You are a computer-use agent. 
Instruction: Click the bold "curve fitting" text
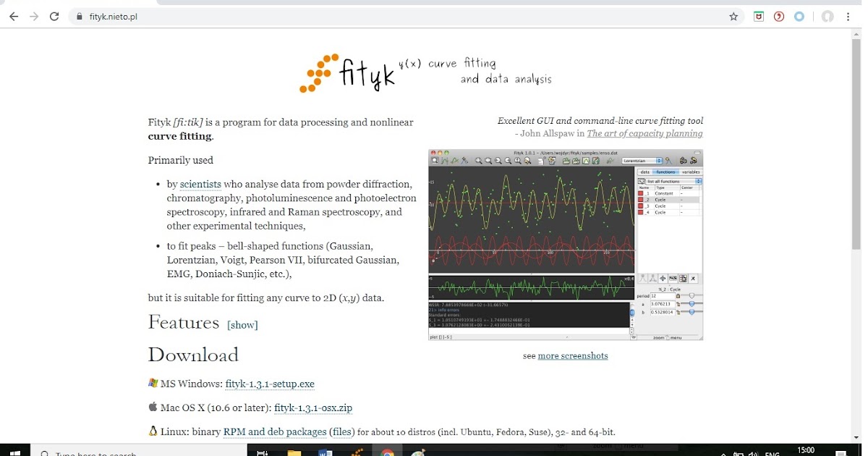[x=180, y=136]
